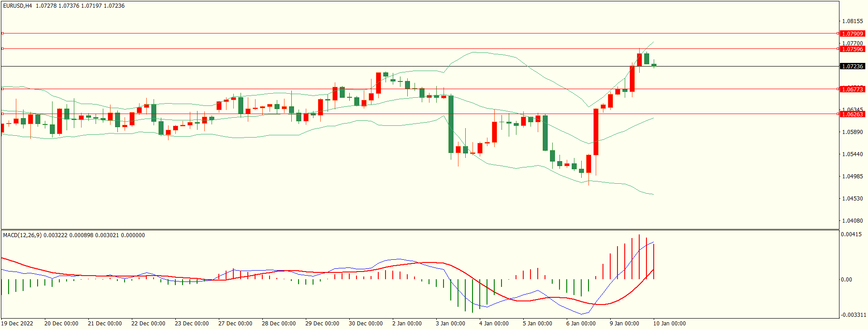Click the 19 Dec 2022 date label
This screenshot has height=329, width=868.
17,324
